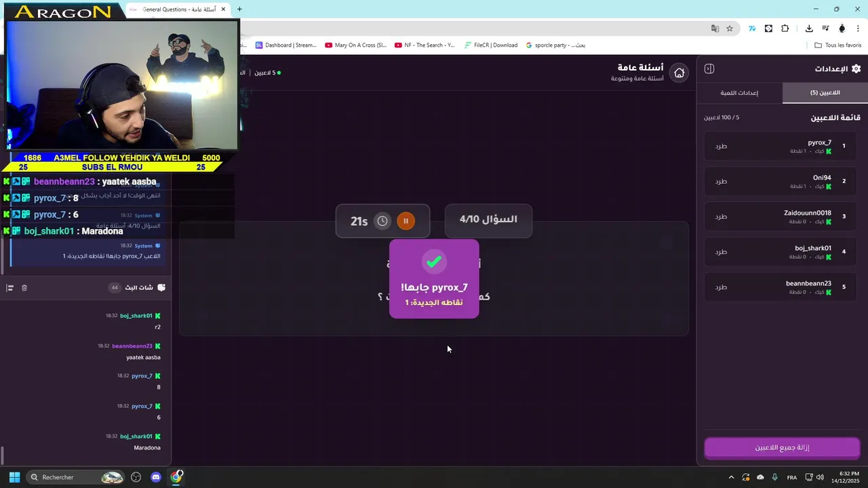This screenshot has height=488, width=868.
Task: Switch to the اللاعبين (5) tab
Action: [825, 92]
